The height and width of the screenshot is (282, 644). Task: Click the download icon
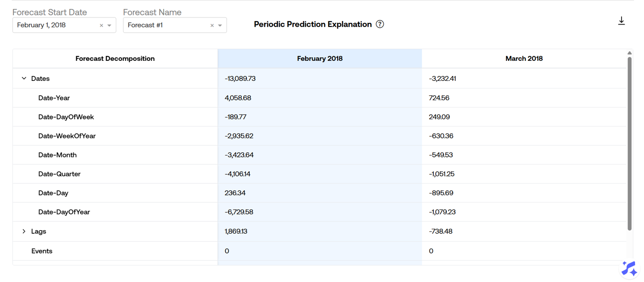point(621,21)
